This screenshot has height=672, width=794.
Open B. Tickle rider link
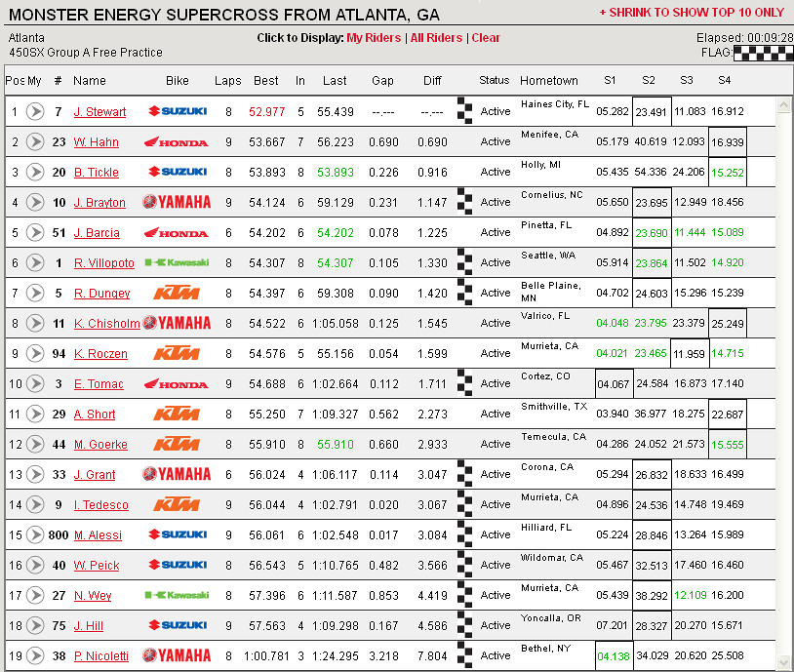click(x=97, y=173)
